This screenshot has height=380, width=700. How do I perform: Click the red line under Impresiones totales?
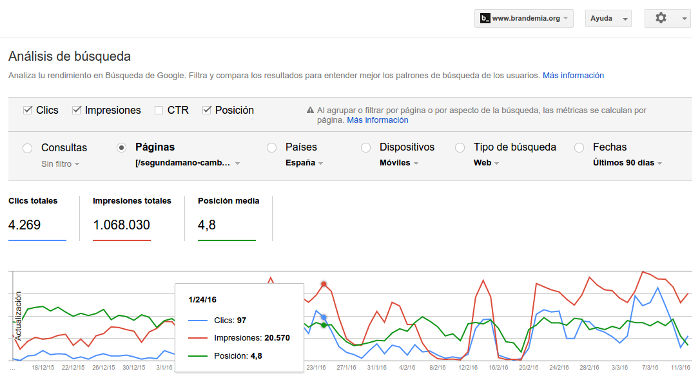121,240
